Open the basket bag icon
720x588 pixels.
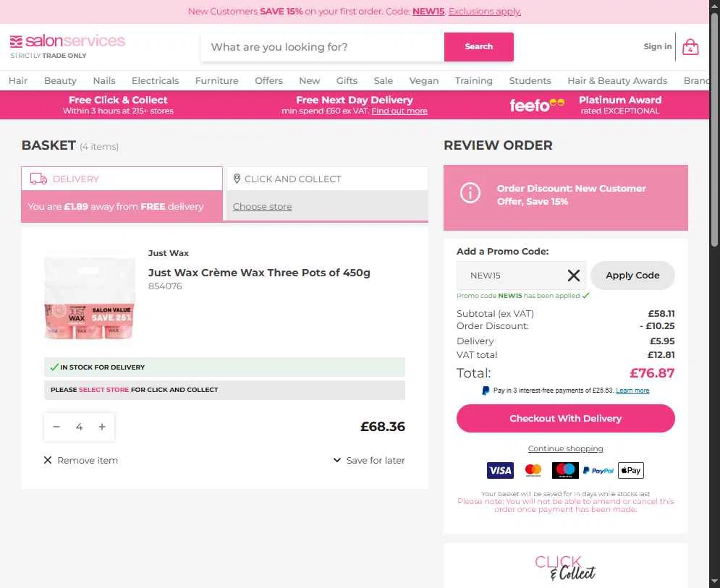coord(690,47)
